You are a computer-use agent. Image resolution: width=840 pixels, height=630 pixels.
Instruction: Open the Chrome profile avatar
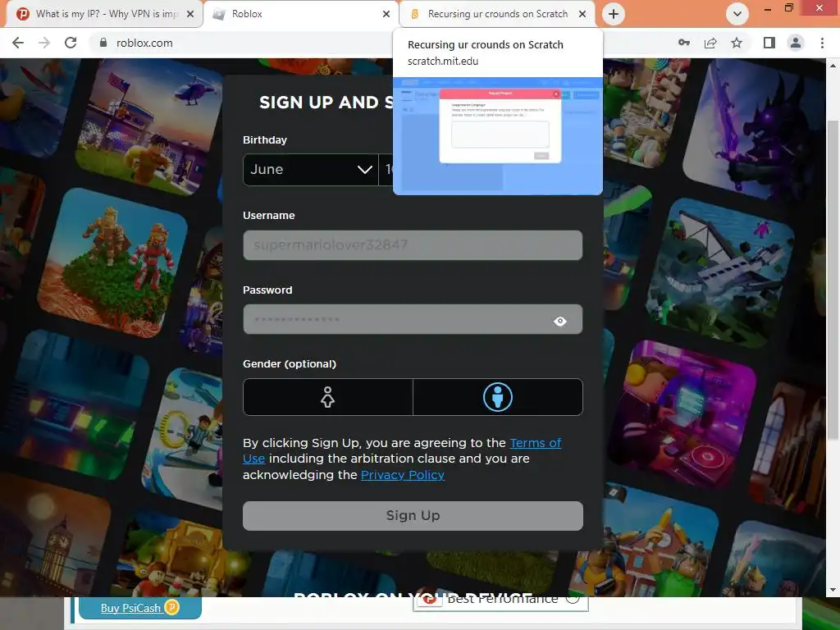pos(796,43)
